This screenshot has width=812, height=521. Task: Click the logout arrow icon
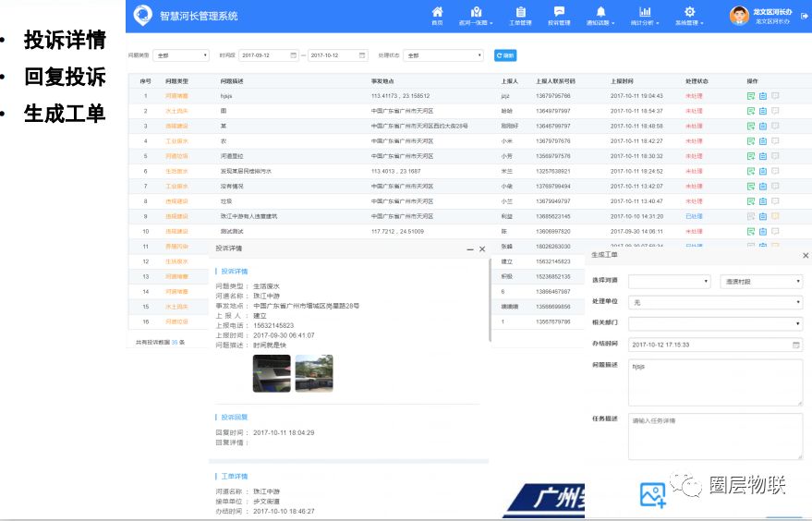pos(805,16)
